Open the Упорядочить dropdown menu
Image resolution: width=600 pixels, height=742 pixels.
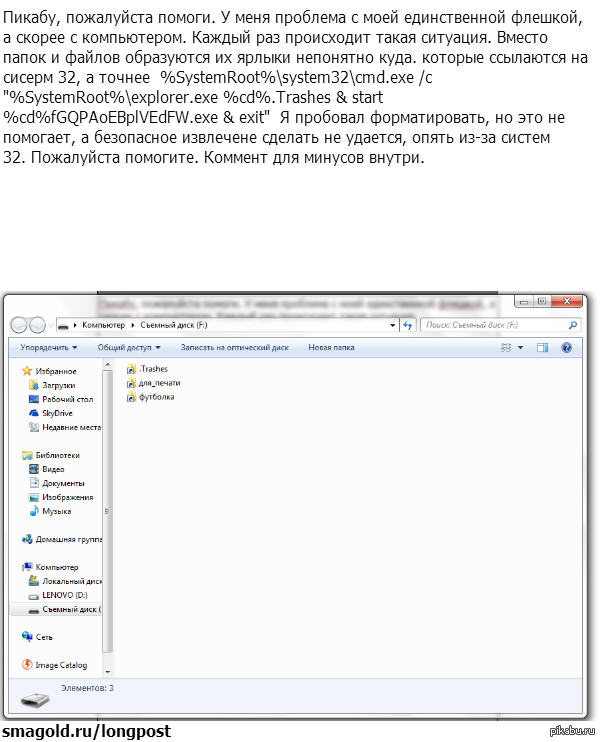click(x=48, y=348)
